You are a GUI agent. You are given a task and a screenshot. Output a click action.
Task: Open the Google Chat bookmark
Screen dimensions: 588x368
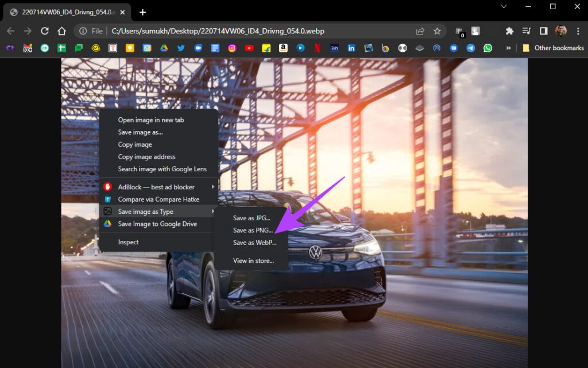79,48
